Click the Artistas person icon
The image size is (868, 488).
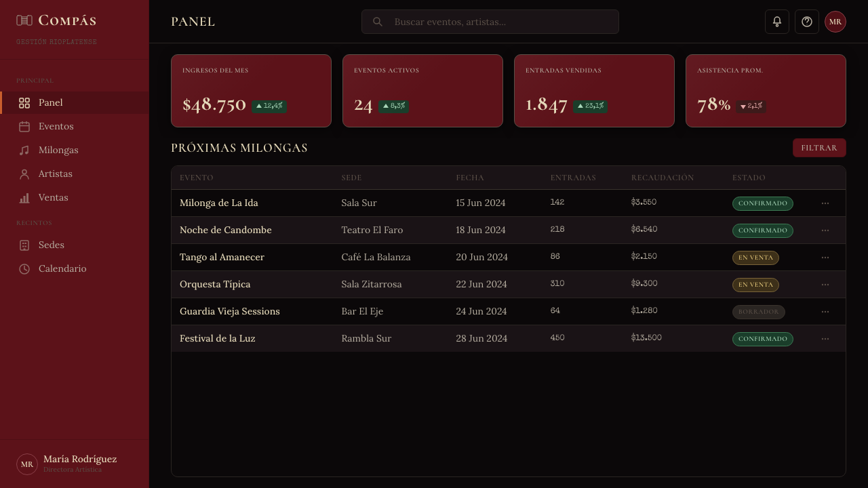tap(24, 174)
